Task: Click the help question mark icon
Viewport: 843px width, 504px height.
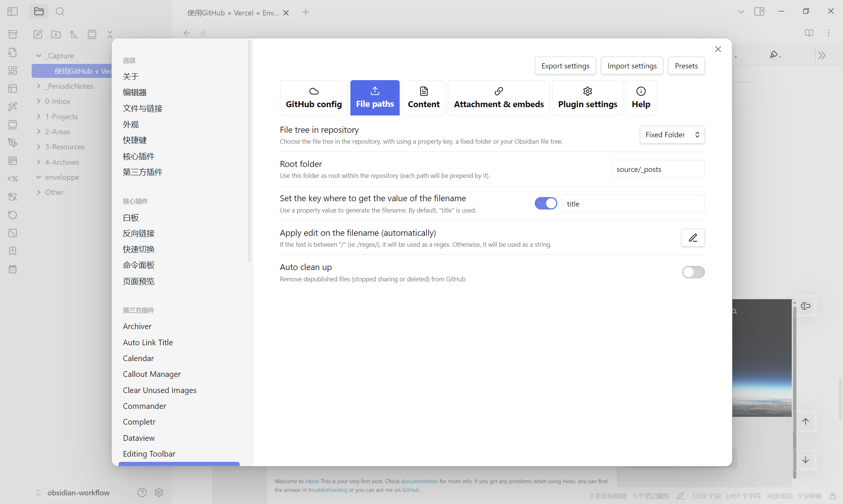Action: tap(142, 492)
